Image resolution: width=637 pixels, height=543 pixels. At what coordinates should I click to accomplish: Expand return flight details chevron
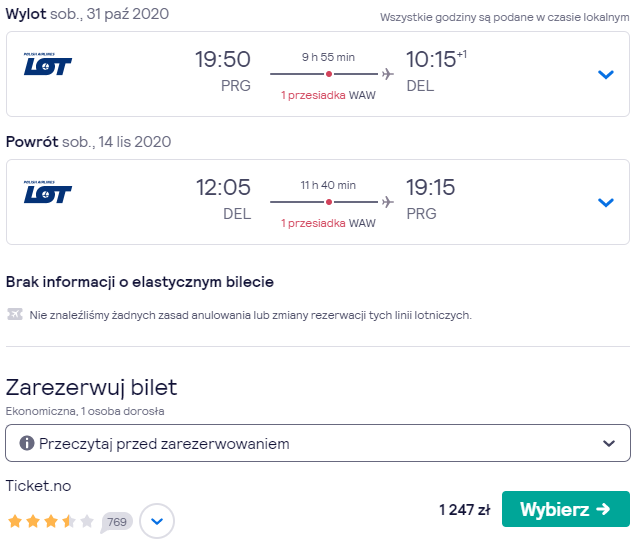(606, 202)
